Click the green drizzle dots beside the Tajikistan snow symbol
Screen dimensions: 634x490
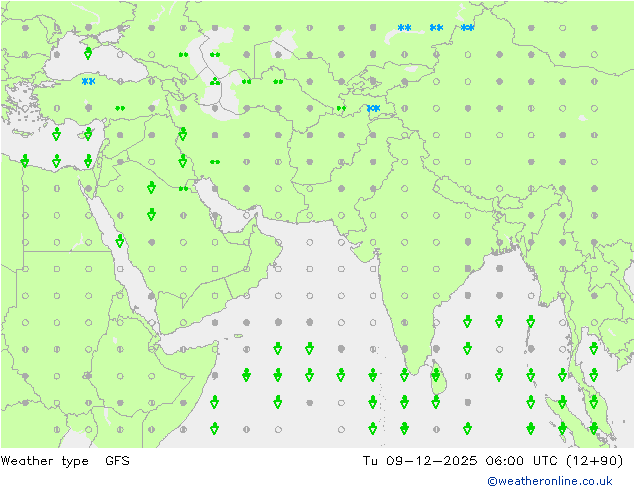(342, 108)
